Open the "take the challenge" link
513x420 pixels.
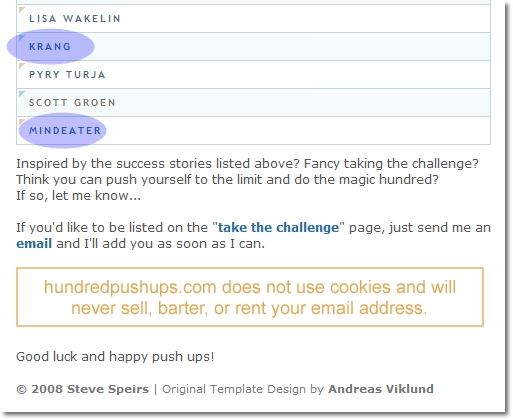click(x=278, y=228)
